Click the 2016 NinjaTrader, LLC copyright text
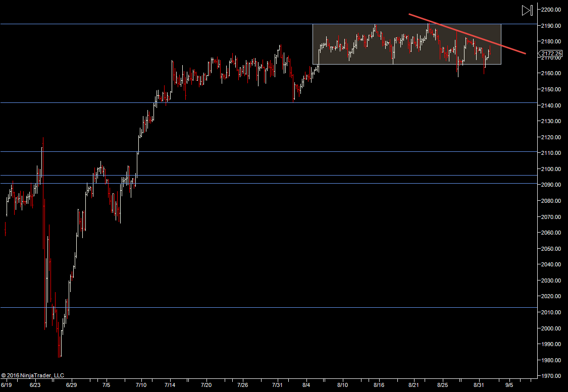Screen dimensions: 568x392 tap(33, 375)
